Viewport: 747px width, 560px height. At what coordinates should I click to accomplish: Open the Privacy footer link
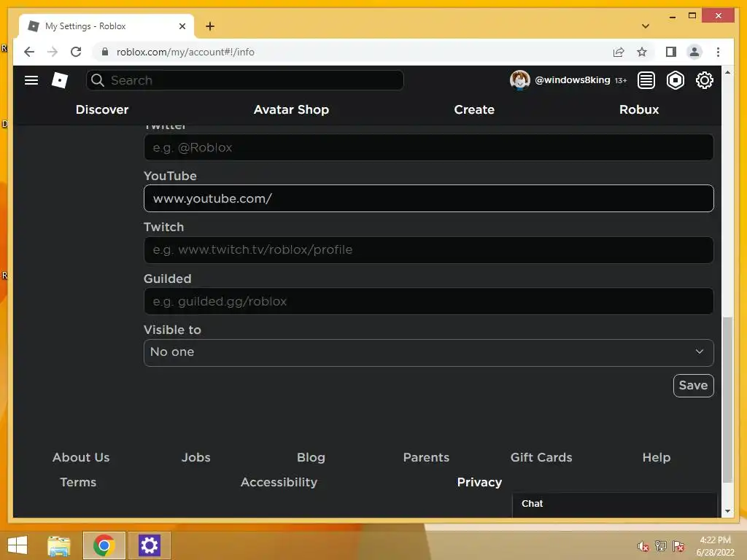click(x=479, y=482)
